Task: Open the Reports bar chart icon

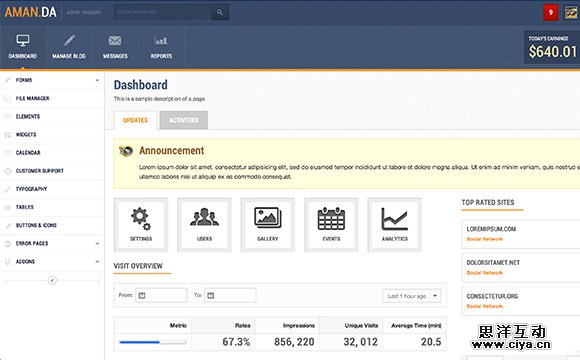Action: pyautogui.click(x=161, y=40)
